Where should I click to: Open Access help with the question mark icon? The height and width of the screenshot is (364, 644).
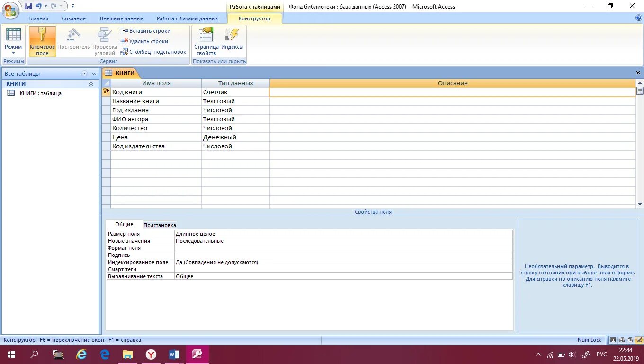639,18
